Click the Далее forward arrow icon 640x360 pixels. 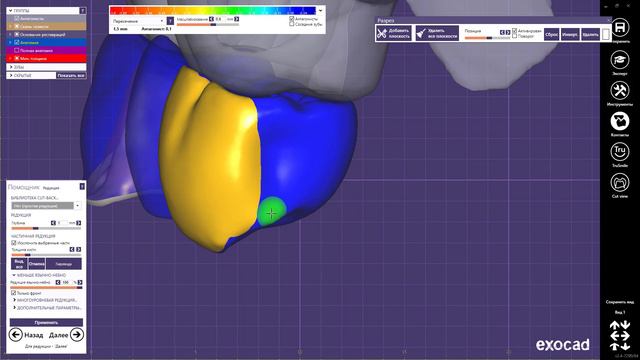point(77,335)
